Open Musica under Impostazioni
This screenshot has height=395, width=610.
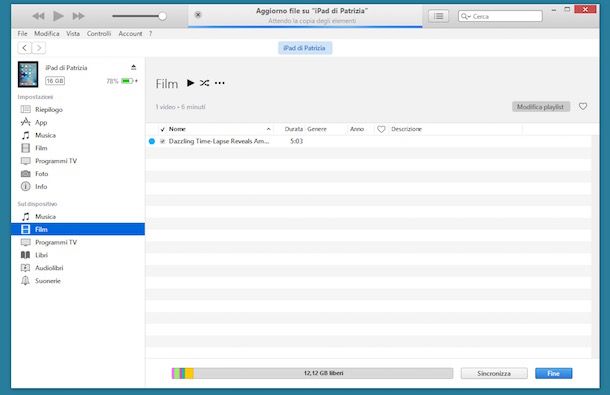click(45, 135)
